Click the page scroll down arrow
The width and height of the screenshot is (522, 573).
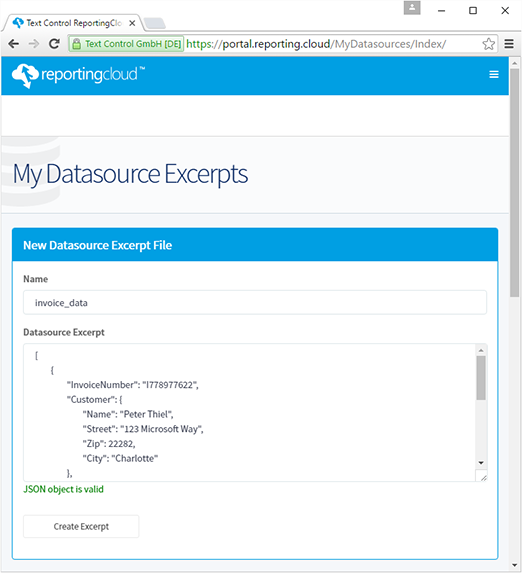tap(515, 565)
